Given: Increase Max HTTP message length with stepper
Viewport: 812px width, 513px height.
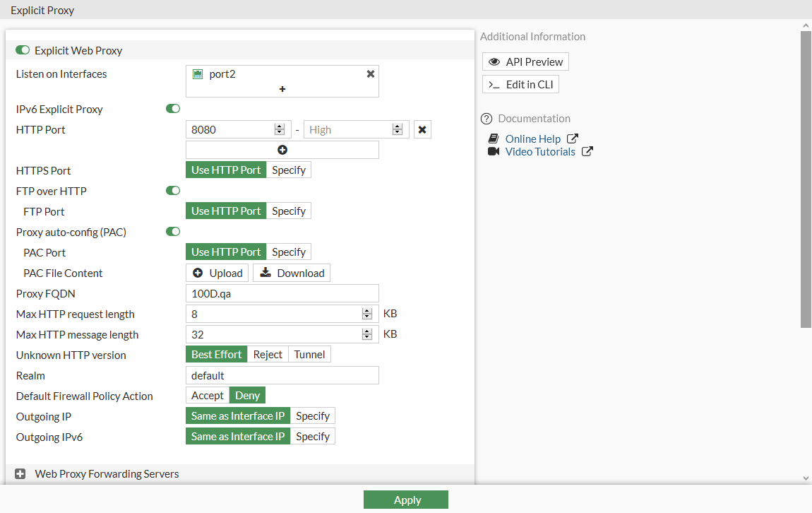Looking at the screenshot, I should click(367, 331).
